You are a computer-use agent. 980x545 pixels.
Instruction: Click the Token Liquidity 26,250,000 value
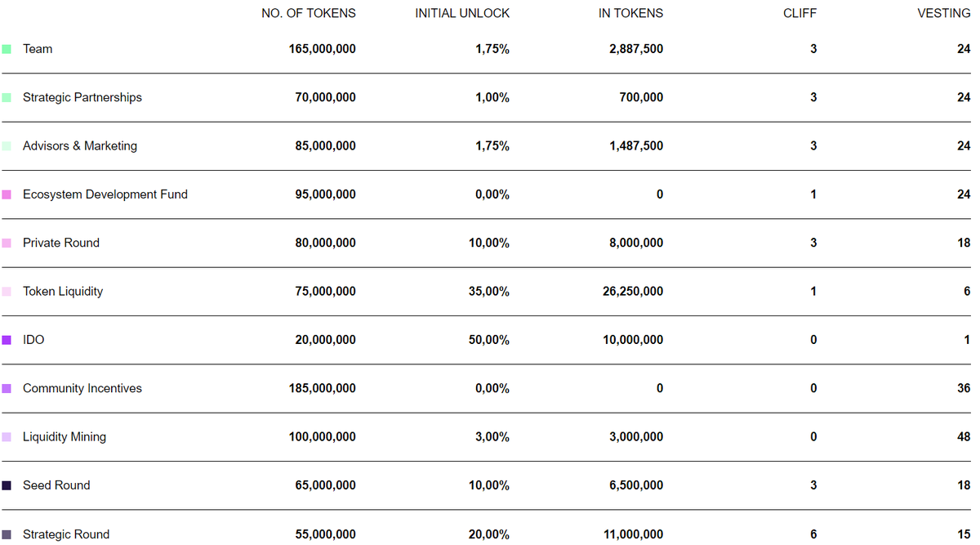coord(632,292)
